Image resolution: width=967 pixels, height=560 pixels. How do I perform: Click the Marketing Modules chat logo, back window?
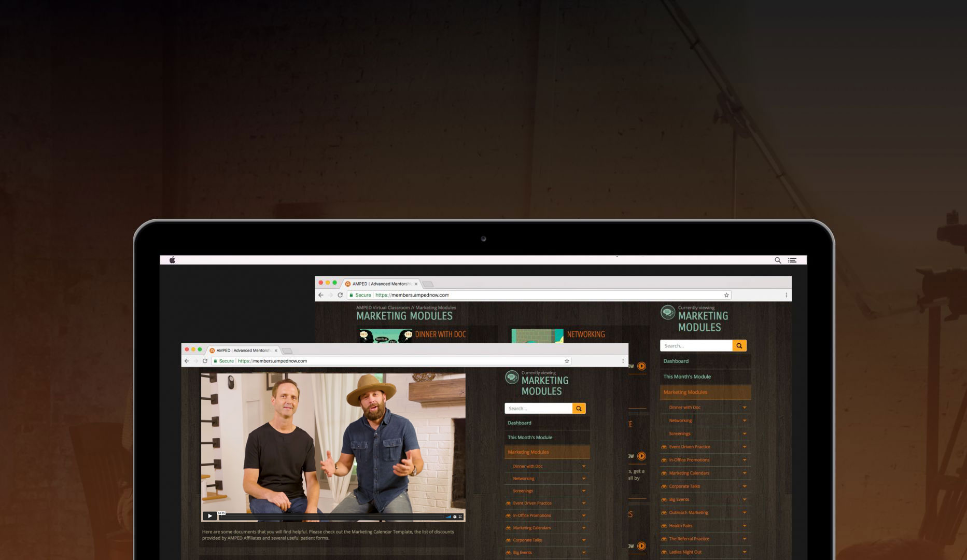click(x=668, y=313)
